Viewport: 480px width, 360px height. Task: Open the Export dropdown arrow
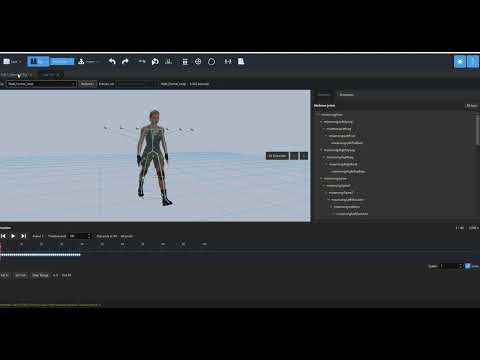98,62
